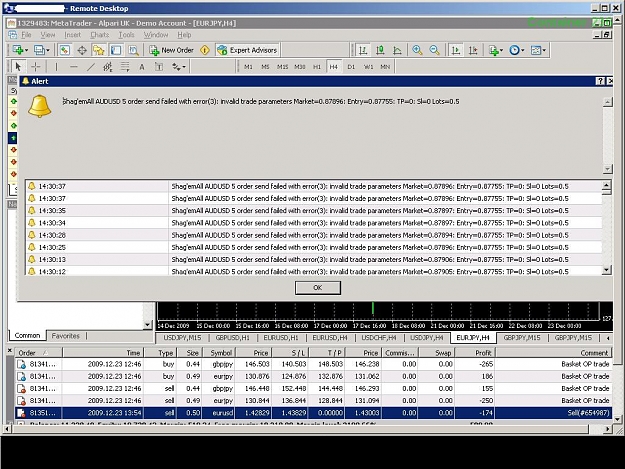
Task: Toggle the Data Window icon
Action: (x=82, y=50)
